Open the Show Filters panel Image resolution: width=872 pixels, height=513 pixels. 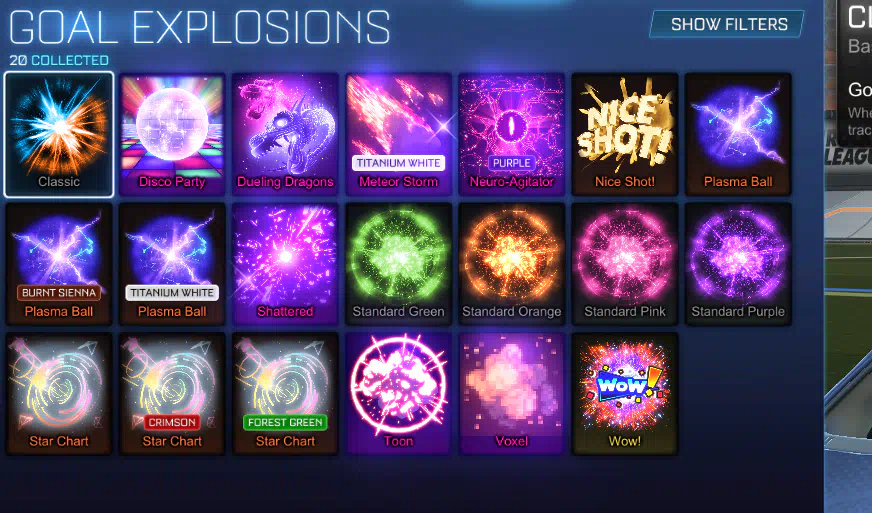728,24
